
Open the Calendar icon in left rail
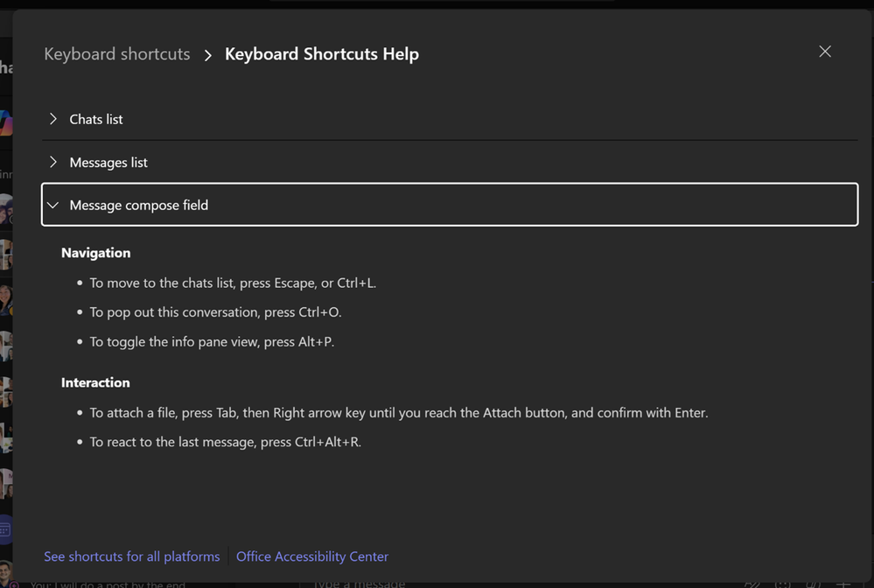(4, 529)
